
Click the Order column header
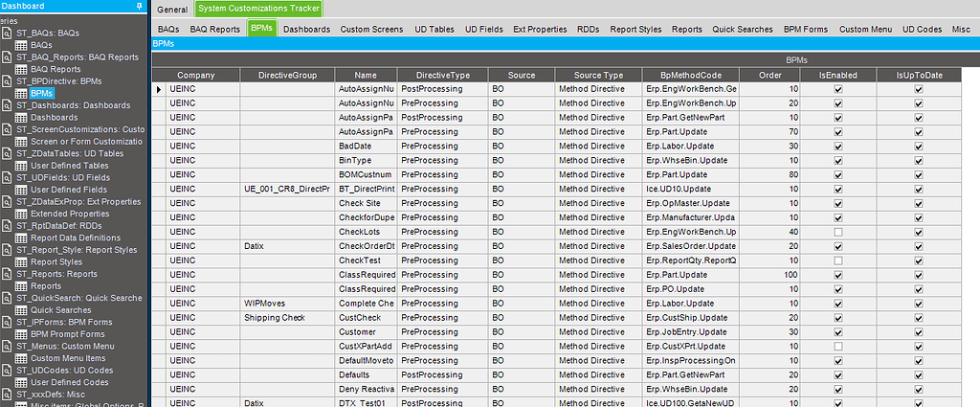pos(769,75)
